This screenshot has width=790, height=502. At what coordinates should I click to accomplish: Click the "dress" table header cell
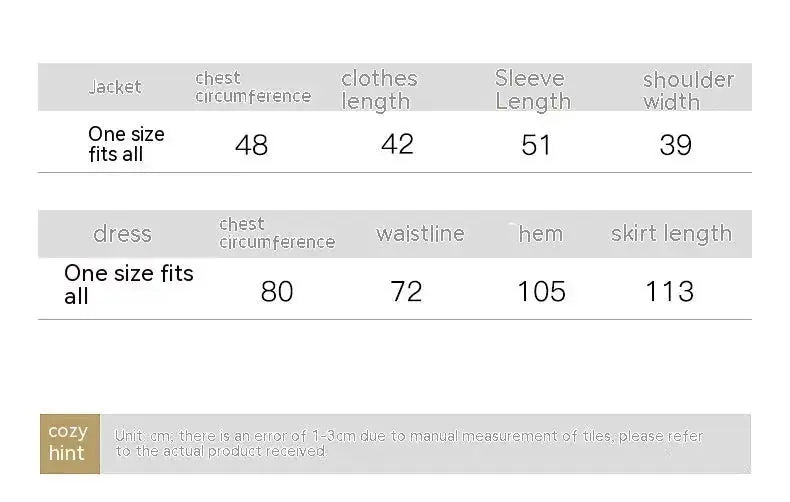pyautogui.click(x=122, y=234)
